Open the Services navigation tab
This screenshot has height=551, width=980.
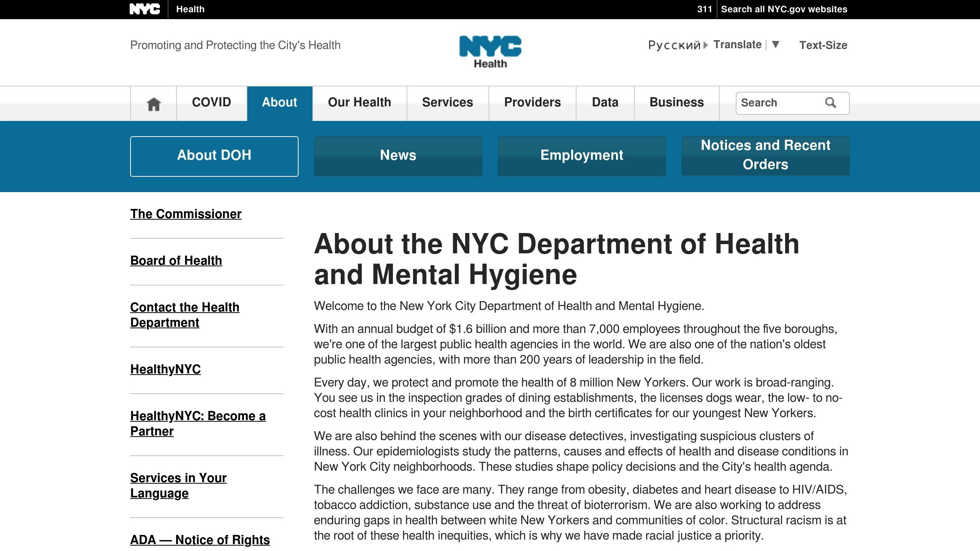[448, 103]
